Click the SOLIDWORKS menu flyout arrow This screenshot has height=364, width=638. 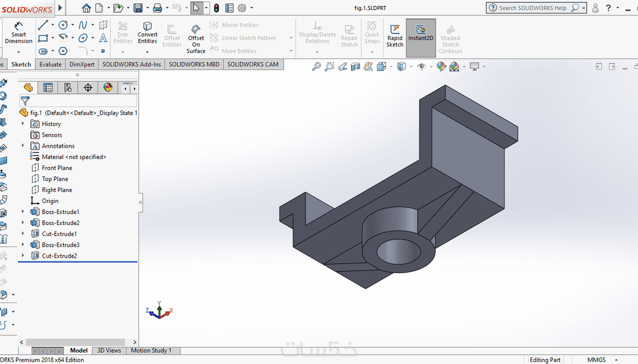[60, 8]
